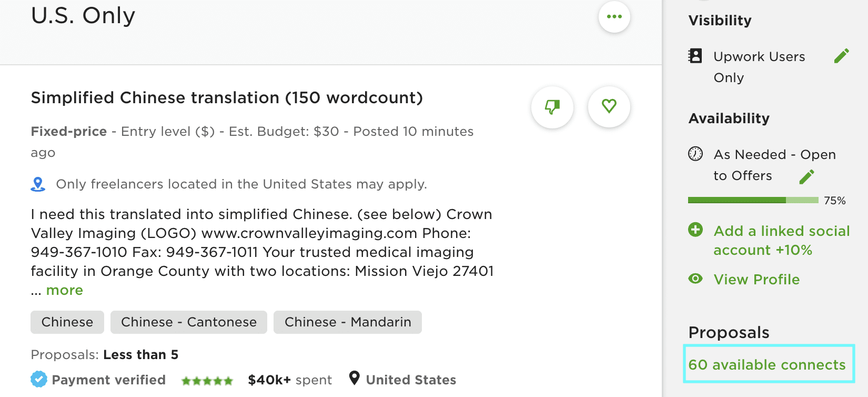Screen dimensions: 868x397
Task: Expand the job description with more link
Action: pos(64,290)
